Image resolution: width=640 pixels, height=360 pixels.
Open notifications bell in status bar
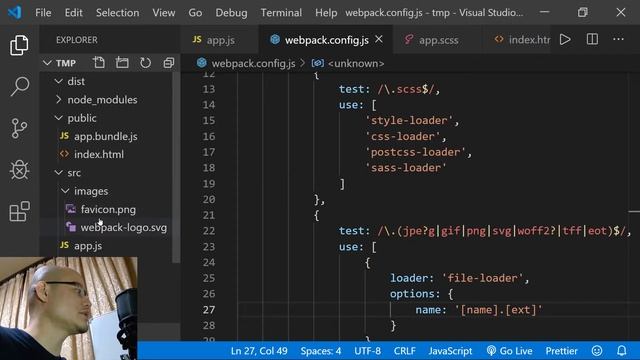621,351
